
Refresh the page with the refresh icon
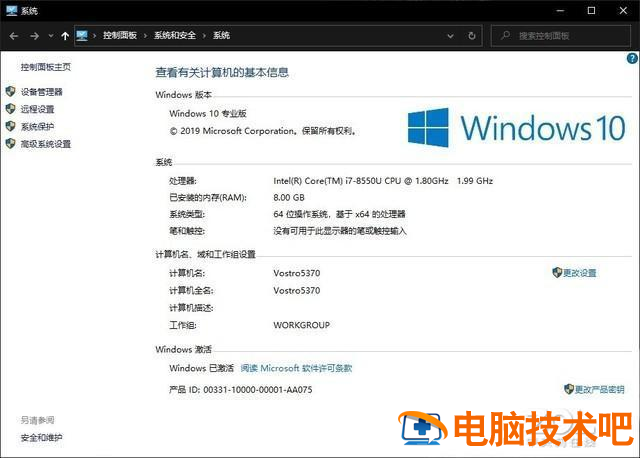[472, 36]
